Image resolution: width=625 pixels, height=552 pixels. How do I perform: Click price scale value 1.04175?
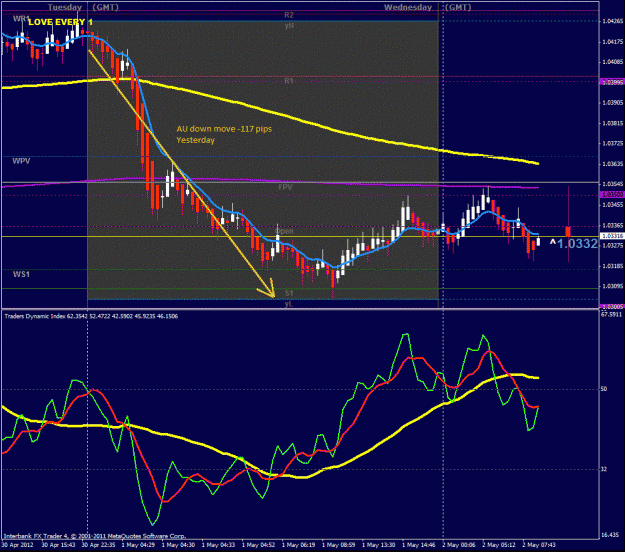click(612, 41)
